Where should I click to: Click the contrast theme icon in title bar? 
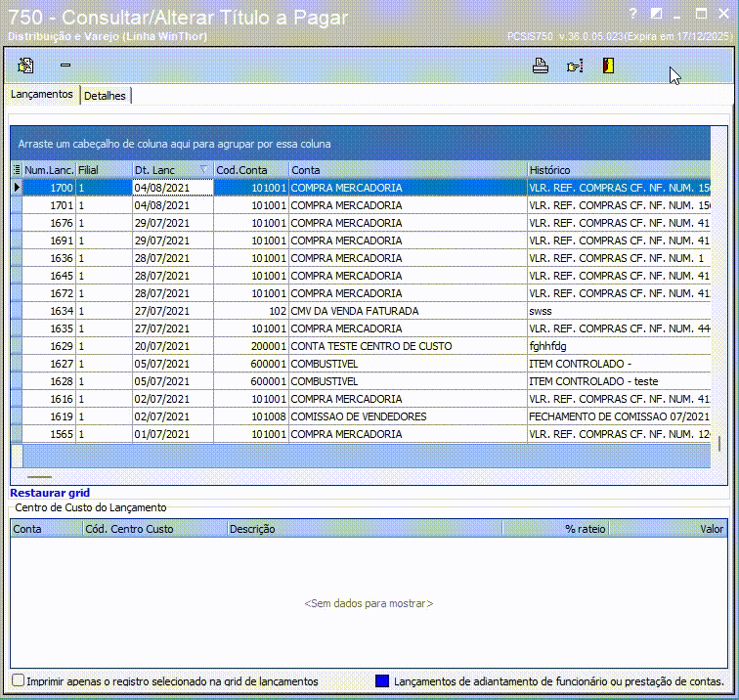tap(655, 14)
